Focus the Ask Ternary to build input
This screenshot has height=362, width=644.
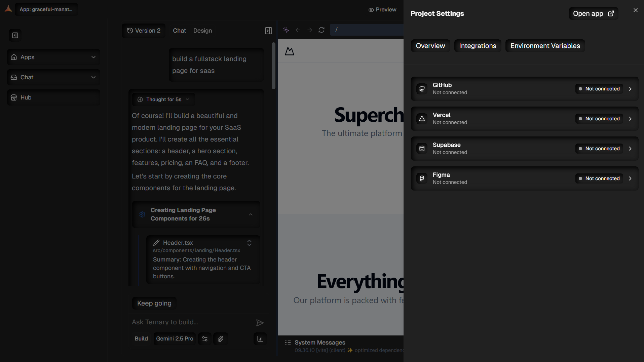[x=192, y=322]
